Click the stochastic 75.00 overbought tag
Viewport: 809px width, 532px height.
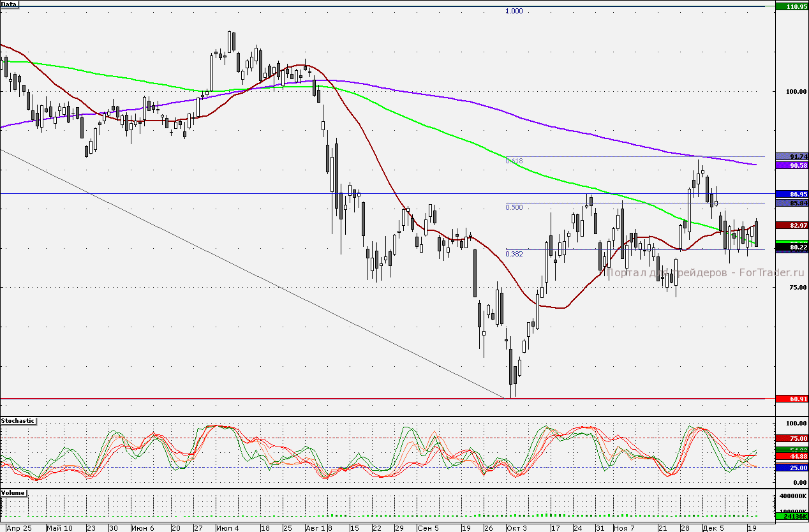point(791,438)
